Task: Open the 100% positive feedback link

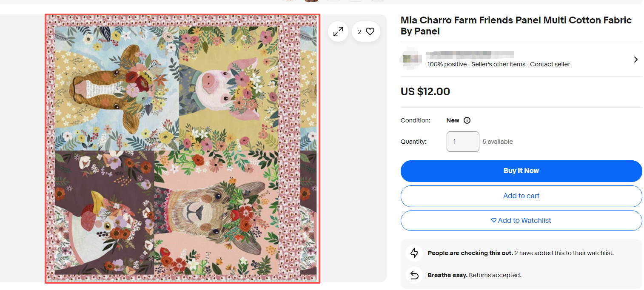Action: tap(447, 64)
